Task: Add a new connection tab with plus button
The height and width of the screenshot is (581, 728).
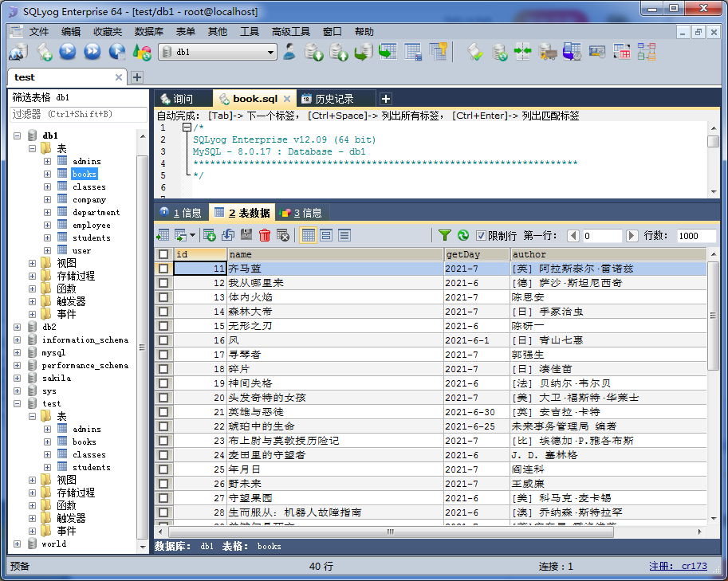Action: click(x=137, y=77)
